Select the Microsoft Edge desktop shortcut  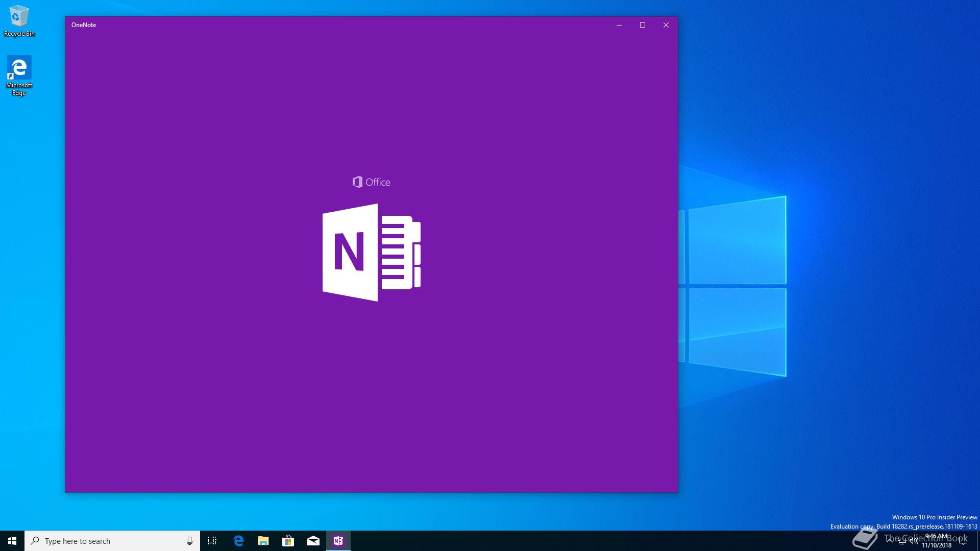[19, 76]
